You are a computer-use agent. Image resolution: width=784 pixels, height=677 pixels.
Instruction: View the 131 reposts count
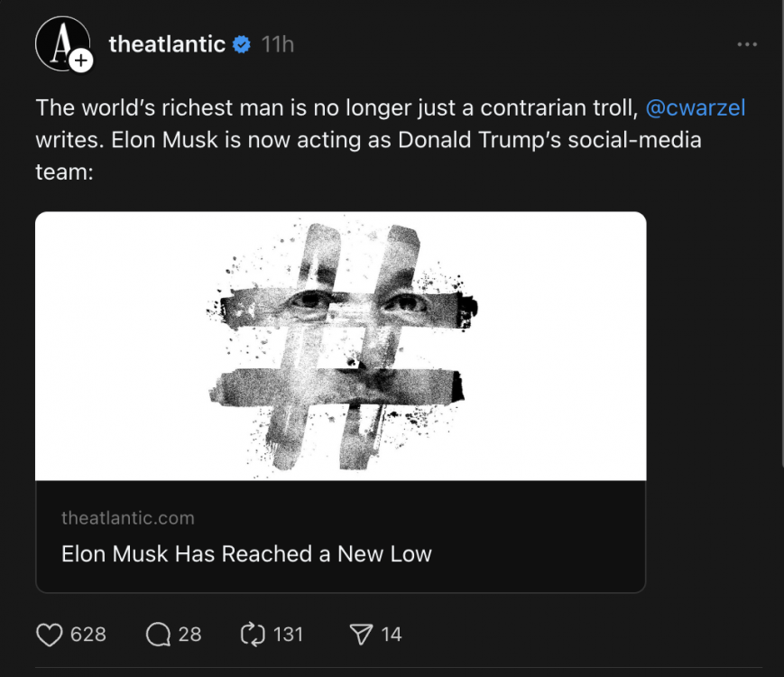tap(288, 635)
